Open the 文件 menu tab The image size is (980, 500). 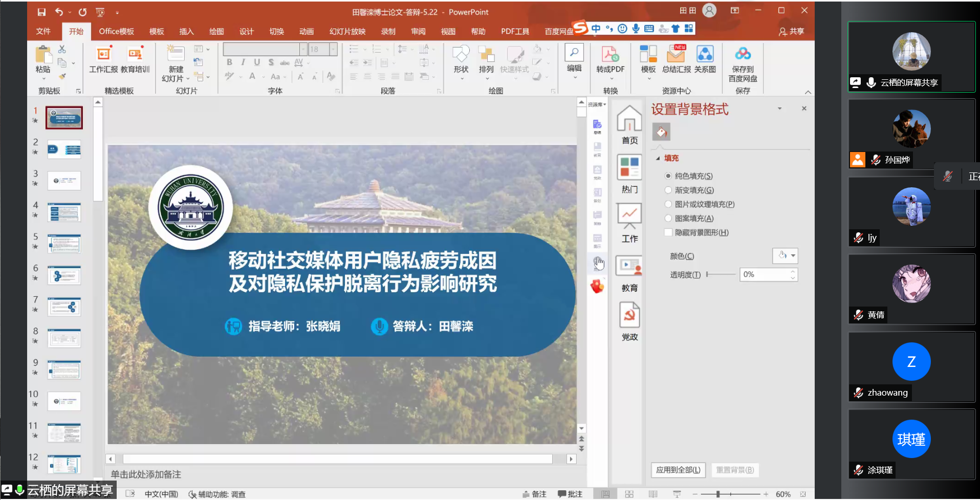(x=43, y=31)
